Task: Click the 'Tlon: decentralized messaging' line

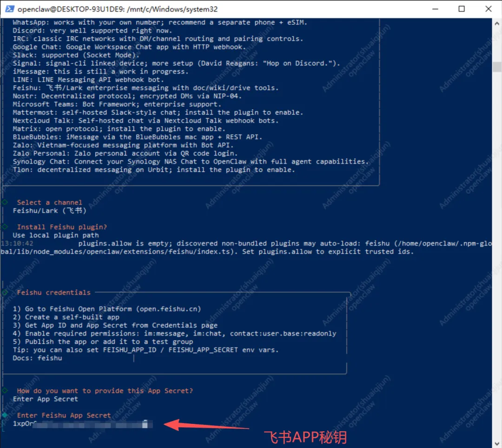Action: 154,170
